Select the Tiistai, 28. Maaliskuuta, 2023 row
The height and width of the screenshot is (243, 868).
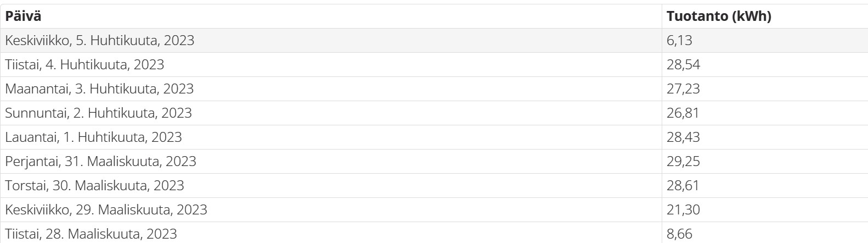pos(434,233)
